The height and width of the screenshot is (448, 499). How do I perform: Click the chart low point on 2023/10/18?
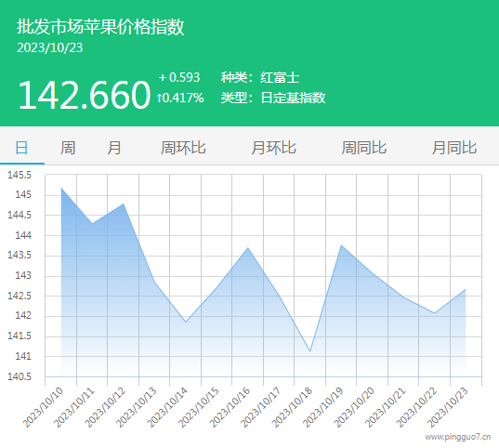pyautogui.click(x=310, y=351)
